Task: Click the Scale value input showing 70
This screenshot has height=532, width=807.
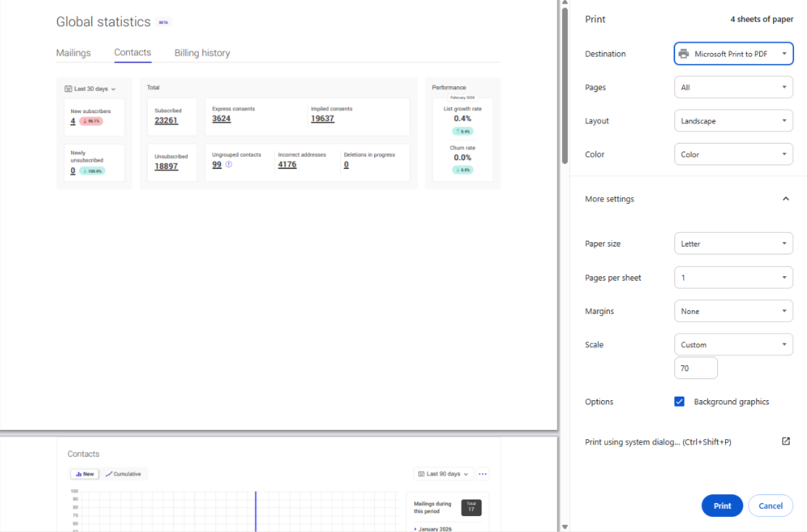Action: pos(695,367)
